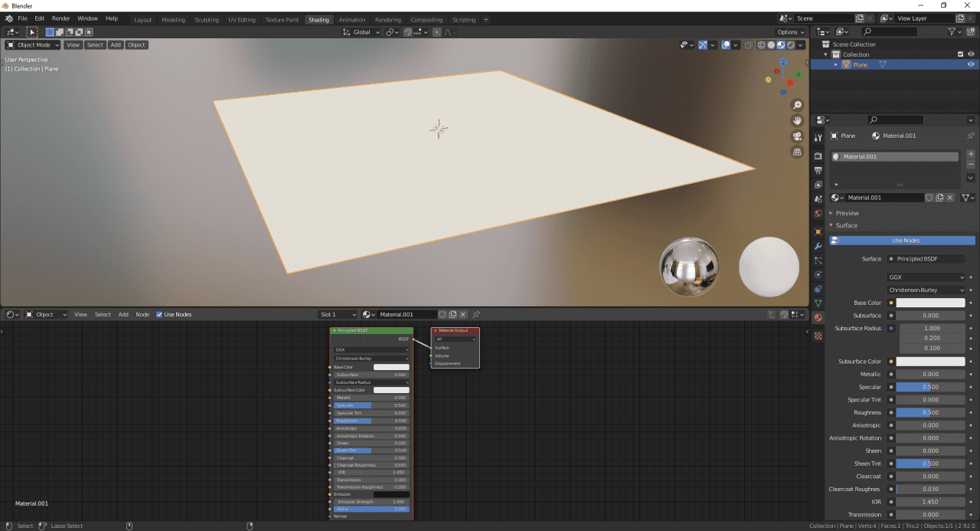Screen dimensions: 980x531
Task: Open the Render menu in the top bar
Action: click(x=60, y=18)
